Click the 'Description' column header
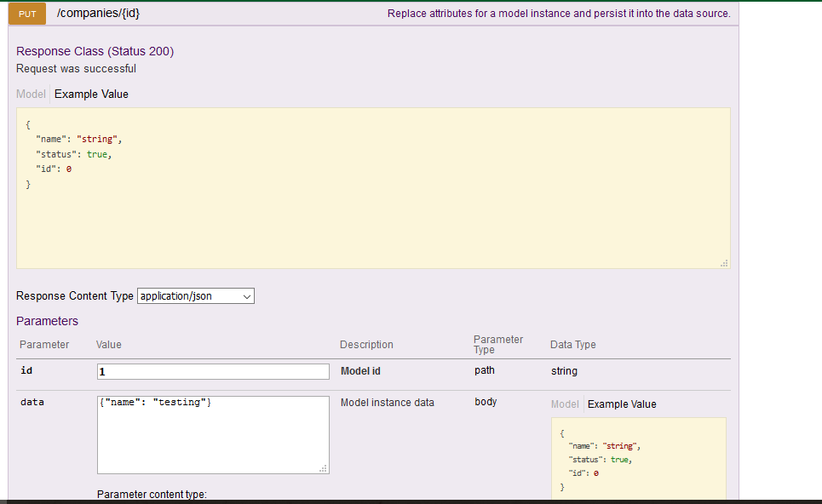This screenshot has height=504, width=822. pos(366,345)
